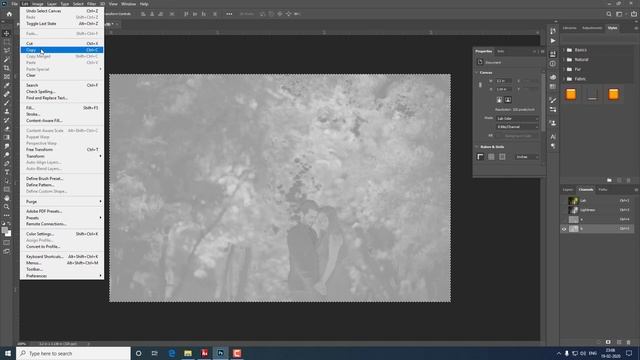Switch to the Adjustments tab

pos(592,28)
